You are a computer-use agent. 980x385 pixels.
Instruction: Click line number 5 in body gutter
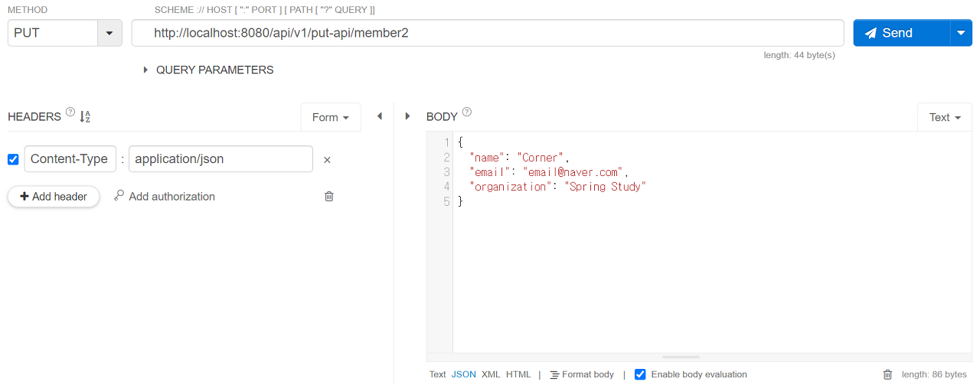(x=446, y=201)
